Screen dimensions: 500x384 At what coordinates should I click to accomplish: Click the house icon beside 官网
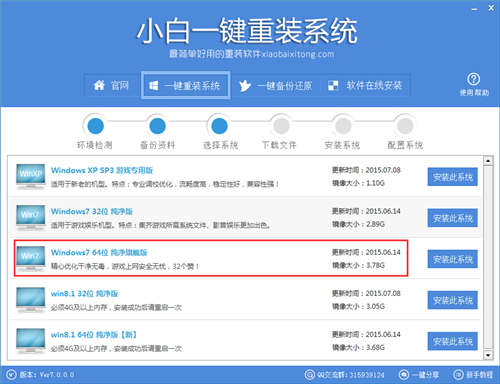click(x=99, y=85)
